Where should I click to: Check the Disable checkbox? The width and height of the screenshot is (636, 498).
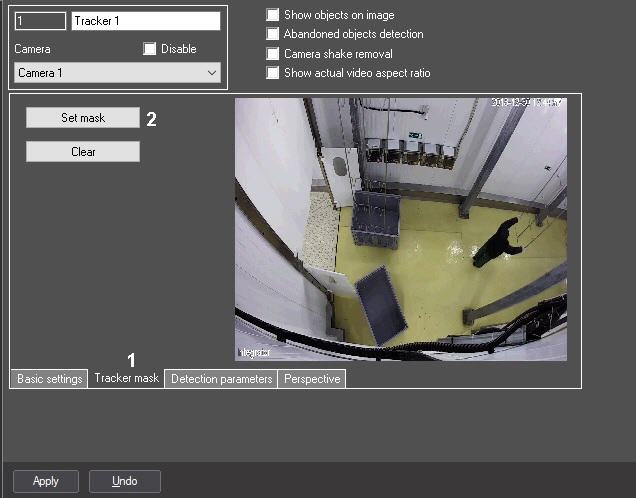pyautogui.click(x=149, y=49)
